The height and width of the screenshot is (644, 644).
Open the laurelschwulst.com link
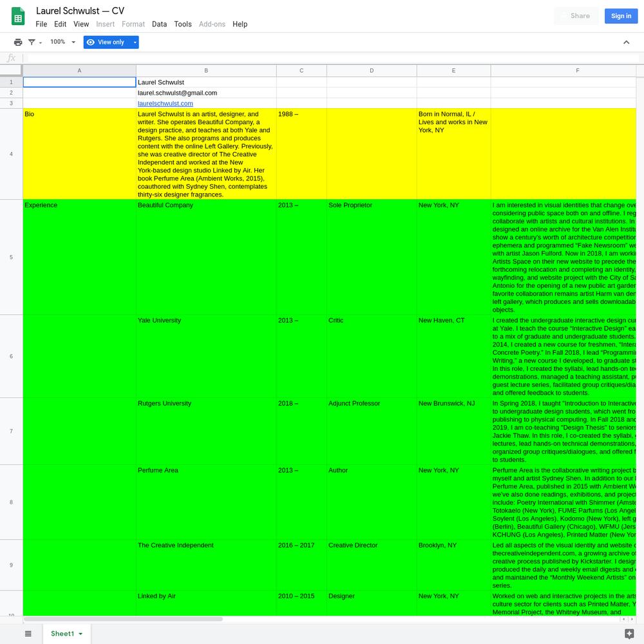click(165, 104)
